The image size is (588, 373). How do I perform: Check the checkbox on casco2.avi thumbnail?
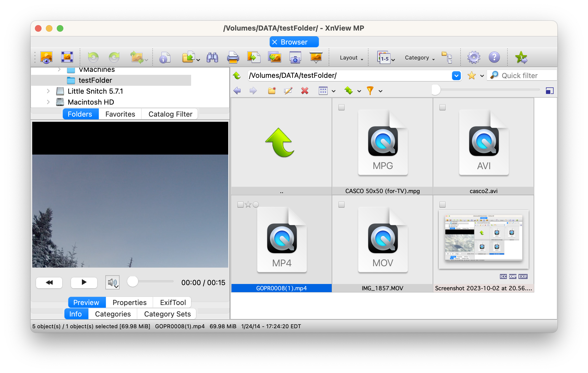pos(443,107)
